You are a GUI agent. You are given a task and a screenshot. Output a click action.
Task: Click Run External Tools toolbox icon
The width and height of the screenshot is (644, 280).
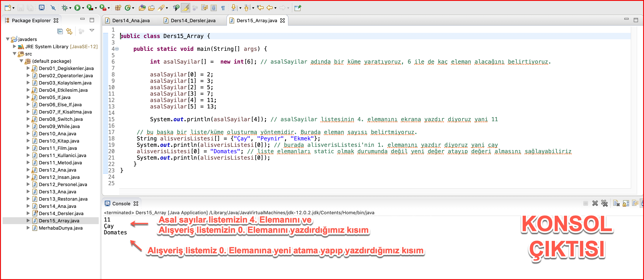[103, 8]
